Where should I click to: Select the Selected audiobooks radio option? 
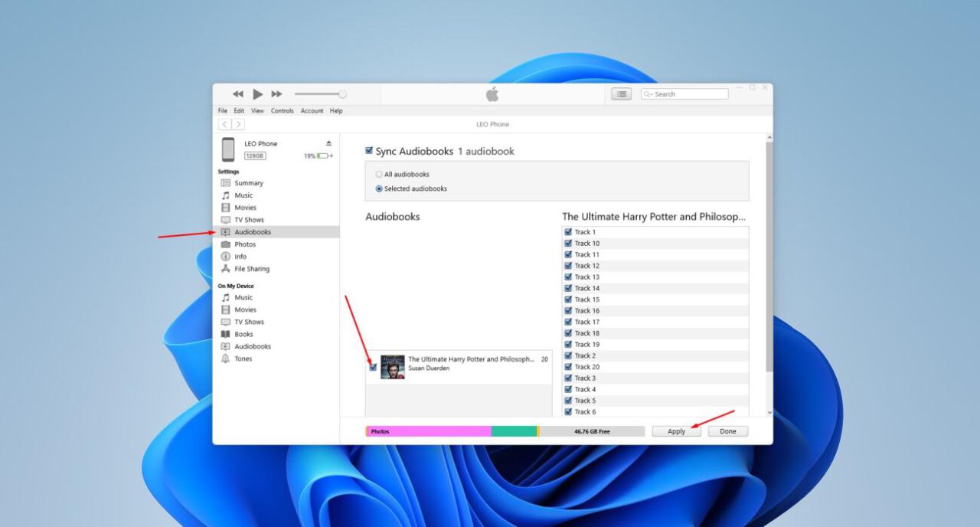379,188
